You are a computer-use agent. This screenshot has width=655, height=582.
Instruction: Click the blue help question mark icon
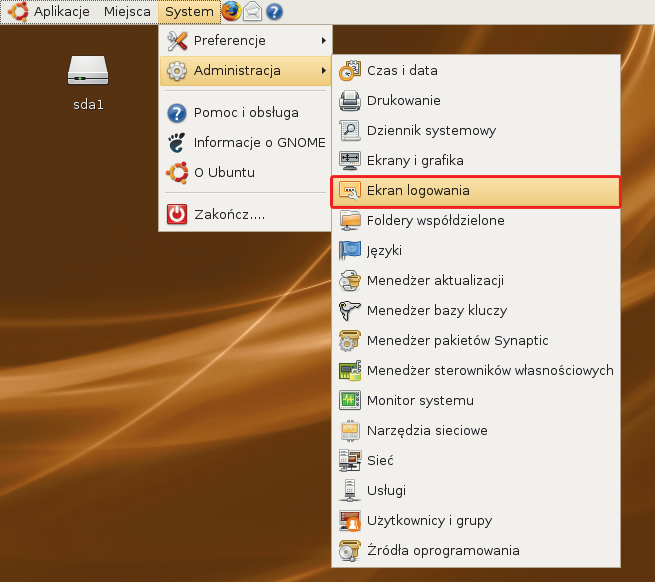pyautogui.click(x=274, y=12)
